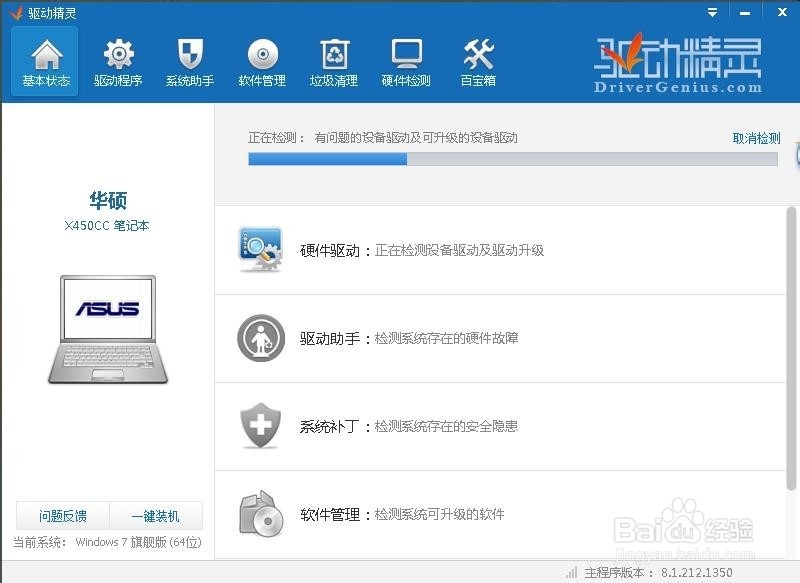Click the 一键装机 button
This screenshot has width=800, height=583.
(156, 516)
